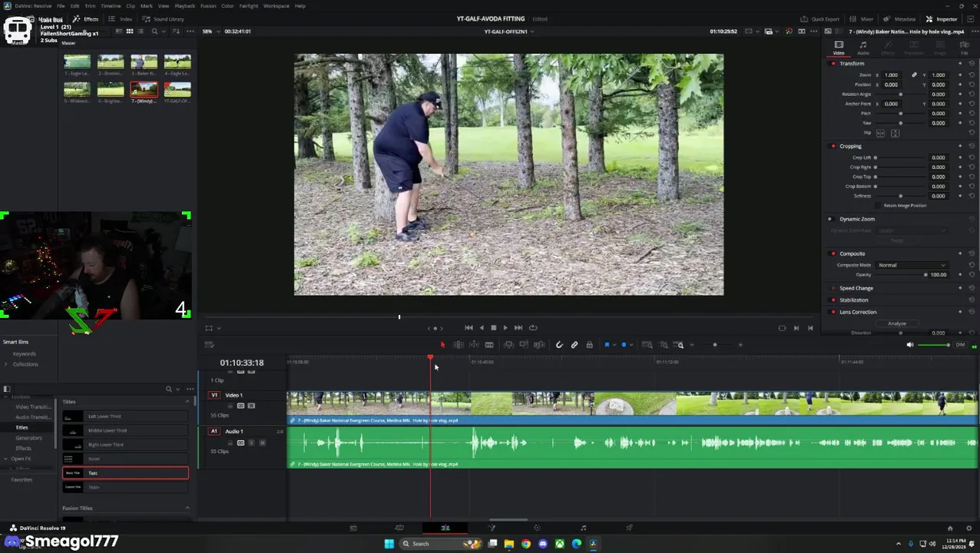Toggle the Stabilization section enable dot
The height and width of the screenshot is (553, 980).
coord(833,300)
